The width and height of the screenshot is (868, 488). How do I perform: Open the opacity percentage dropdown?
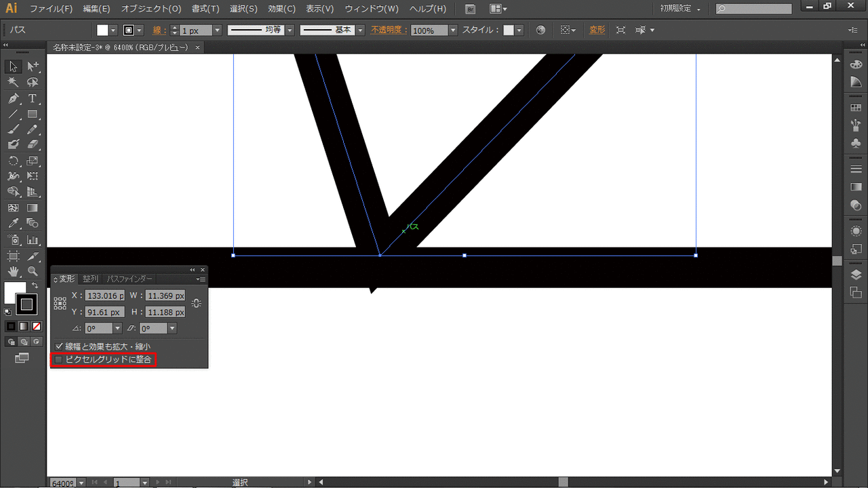tap(453, 30)
